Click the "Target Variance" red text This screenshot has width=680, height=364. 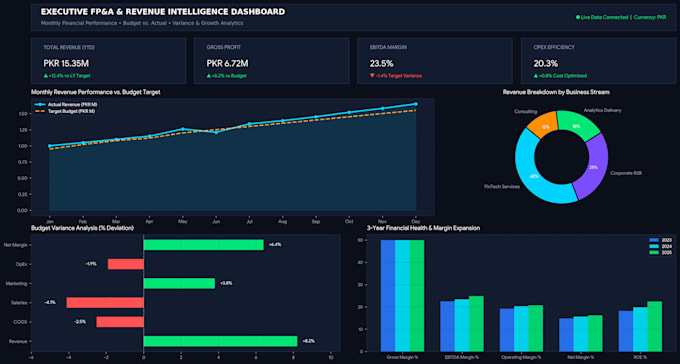pos(405,76)
